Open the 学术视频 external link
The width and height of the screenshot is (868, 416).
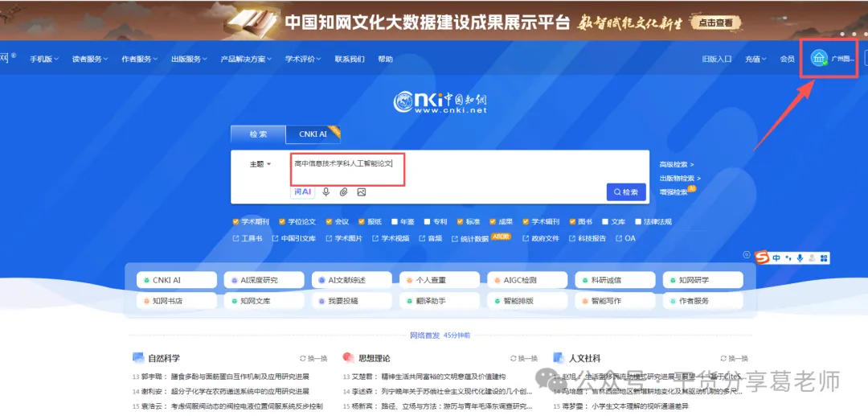(391, 238)
